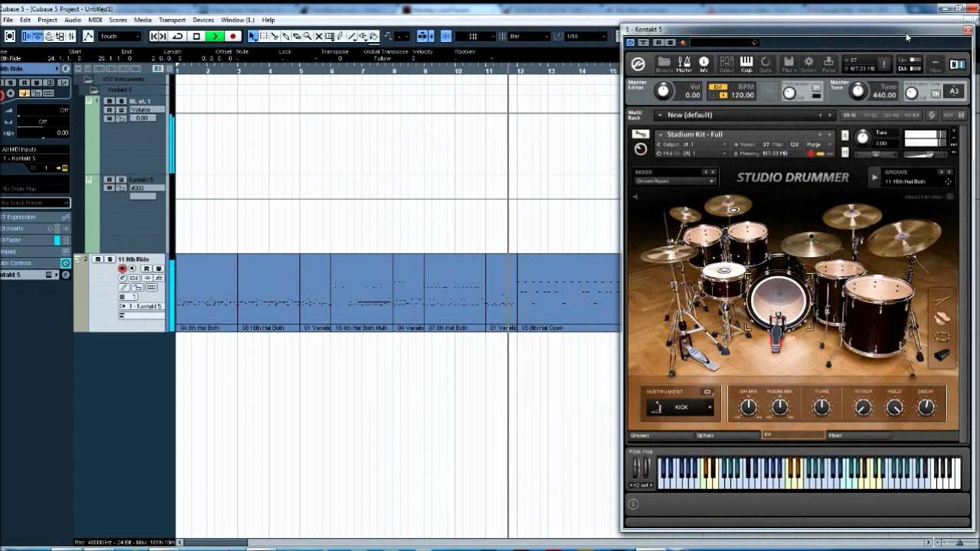Mute the 11 8th Ride track
The image size is (980, 551).
[x=98, y=259]
